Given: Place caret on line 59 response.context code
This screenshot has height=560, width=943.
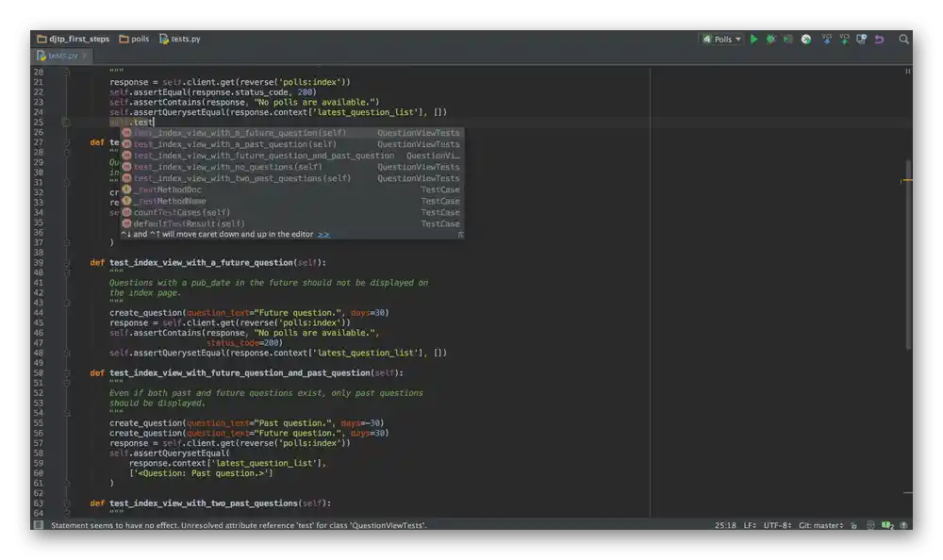Looking at the screenshot, I should pyautogui.click(x=227, y=463).
